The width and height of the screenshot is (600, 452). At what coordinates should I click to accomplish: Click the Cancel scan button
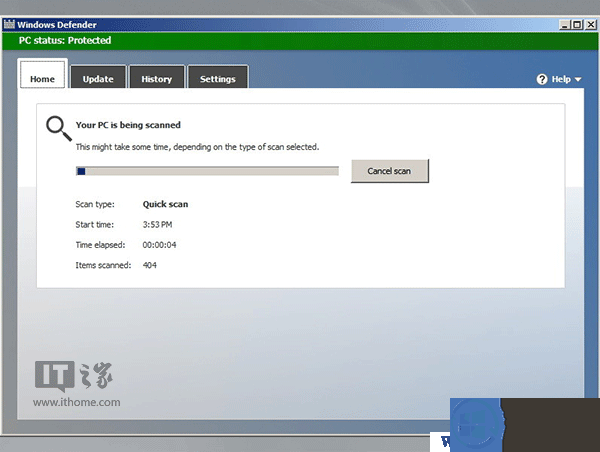[390, 171]
